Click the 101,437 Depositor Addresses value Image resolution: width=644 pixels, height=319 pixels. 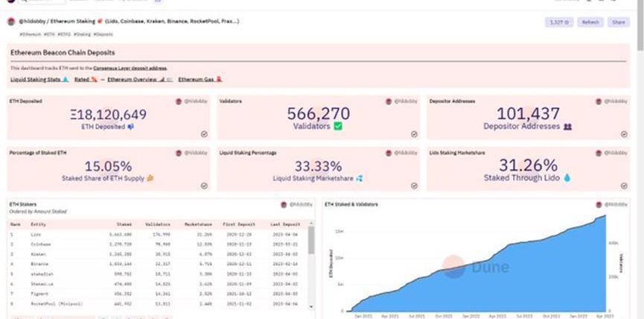[528, 114]
